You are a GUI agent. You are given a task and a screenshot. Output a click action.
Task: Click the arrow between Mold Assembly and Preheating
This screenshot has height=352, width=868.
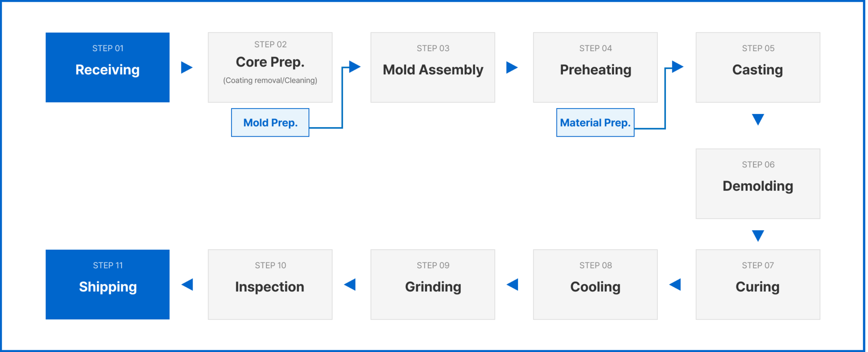click(512, 67)
